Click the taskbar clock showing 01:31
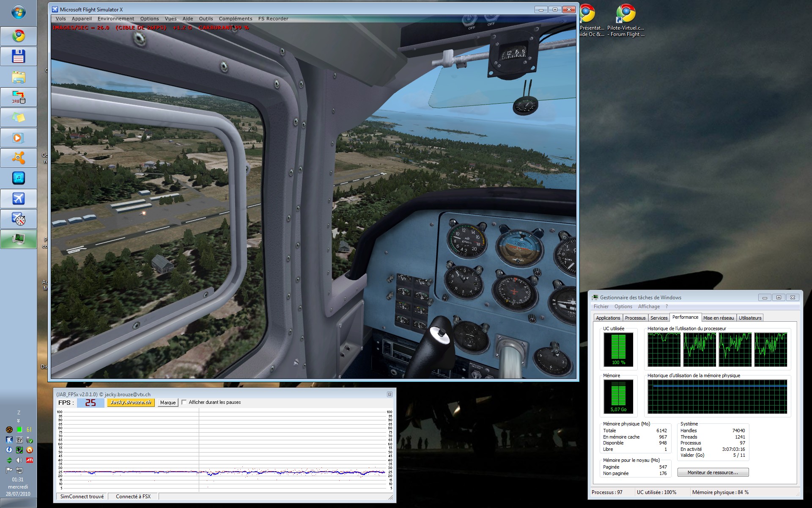The height and width of the screenshot is (508, 812). point(18,480)
